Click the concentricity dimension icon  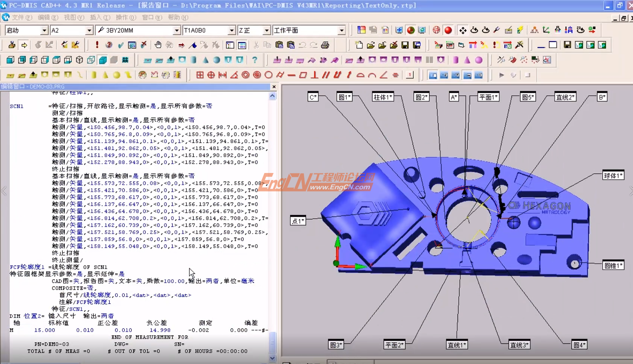tap(245, 75)
